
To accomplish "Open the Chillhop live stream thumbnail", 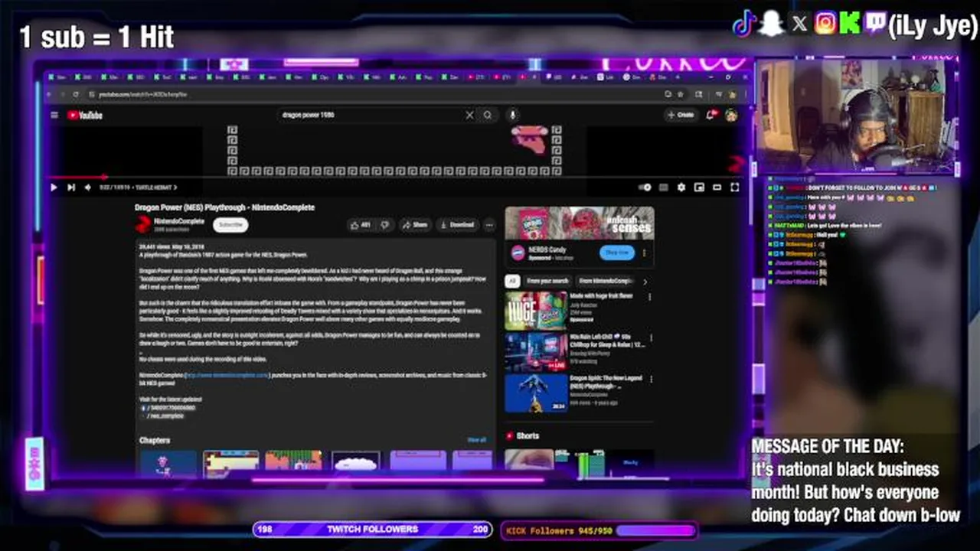I will point(536,351).
